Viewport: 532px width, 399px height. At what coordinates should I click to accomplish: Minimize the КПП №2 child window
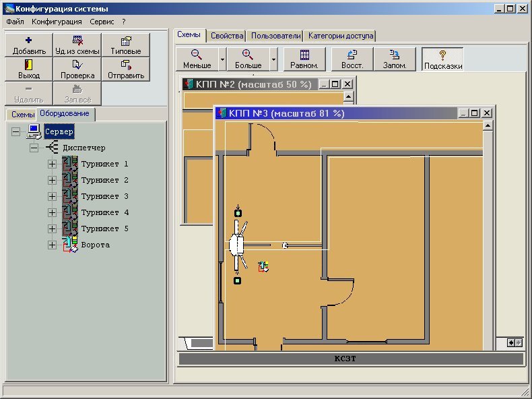click(324, 84)
